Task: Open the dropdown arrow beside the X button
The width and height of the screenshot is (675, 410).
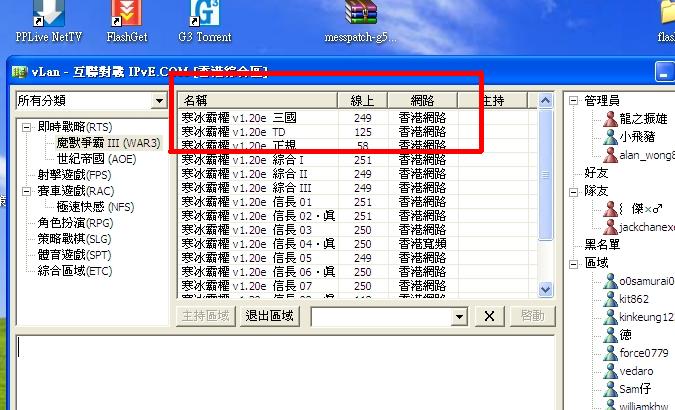Action: [459, 317]
